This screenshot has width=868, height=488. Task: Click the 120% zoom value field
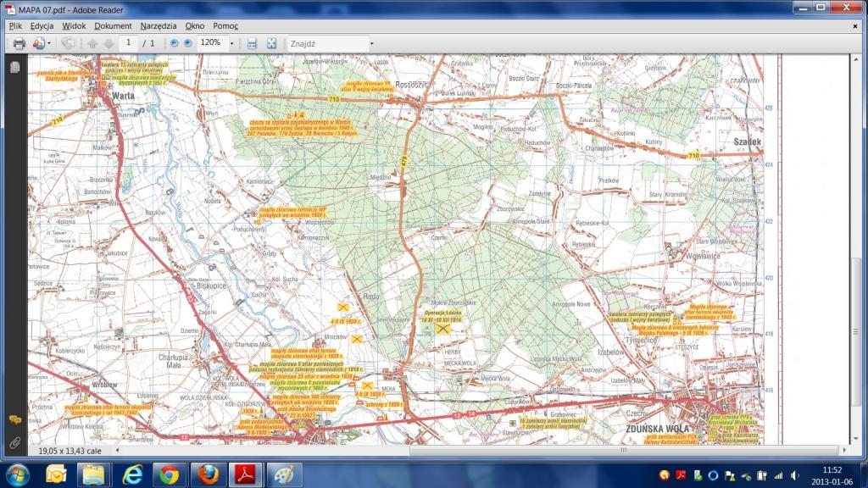click(x=212, y=43)
